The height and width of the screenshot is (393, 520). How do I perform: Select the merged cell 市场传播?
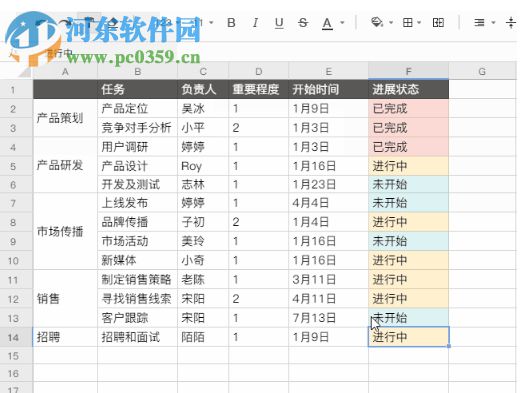click(65, 231)
